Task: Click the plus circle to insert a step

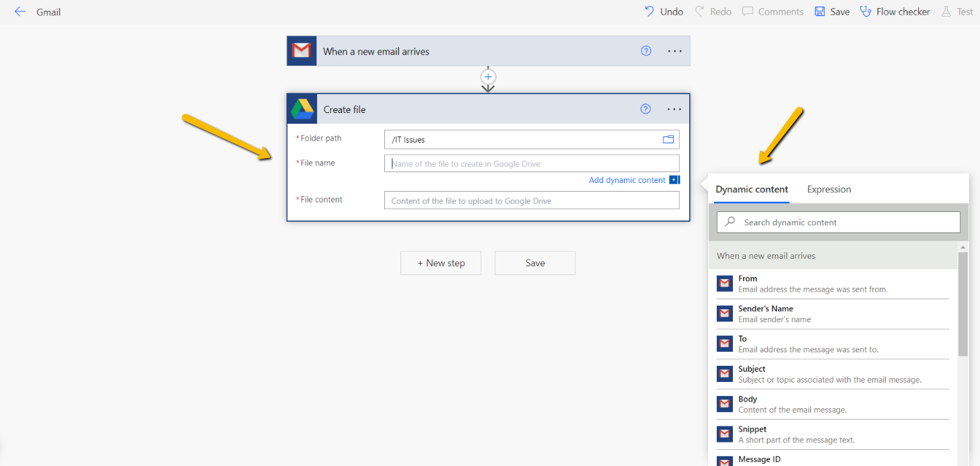Action: click(488, 77)
